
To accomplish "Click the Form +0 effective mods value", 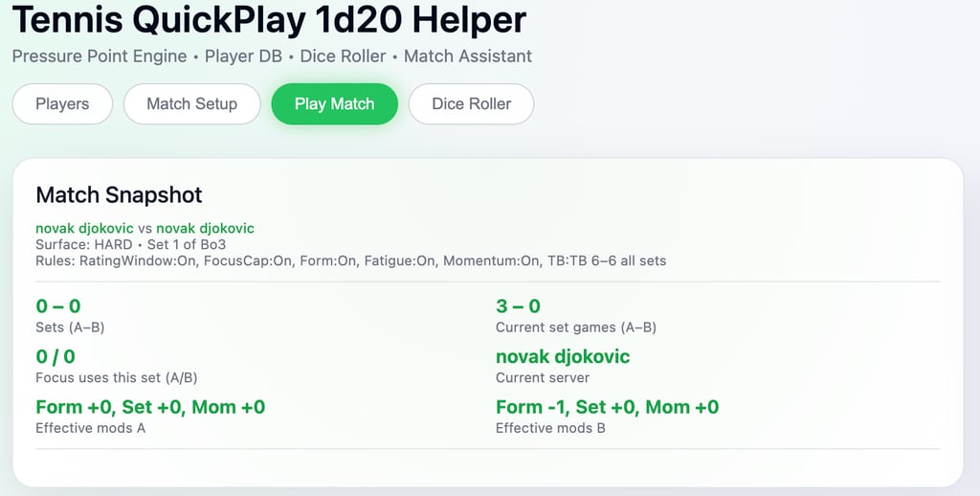I will (150, 407).
